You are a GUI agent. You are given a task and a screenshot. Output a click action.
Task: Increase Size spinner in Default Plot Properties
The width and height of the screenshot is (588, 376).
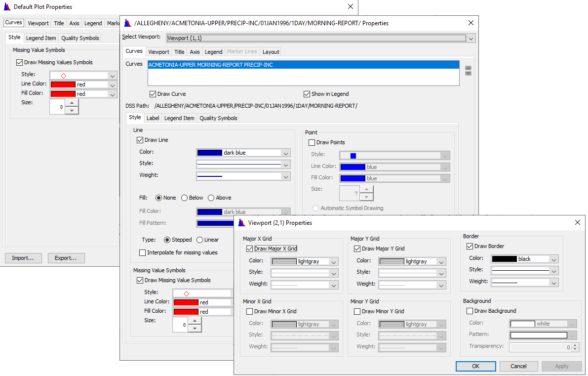tap(72, 103)
